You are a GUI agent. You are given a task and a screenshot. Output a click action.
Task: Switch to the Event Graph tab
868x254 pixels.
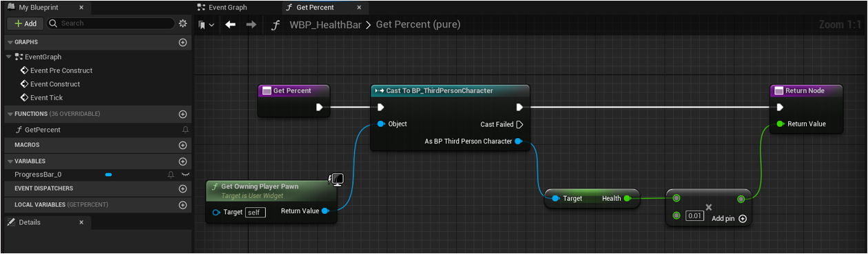tap(222, 8)
